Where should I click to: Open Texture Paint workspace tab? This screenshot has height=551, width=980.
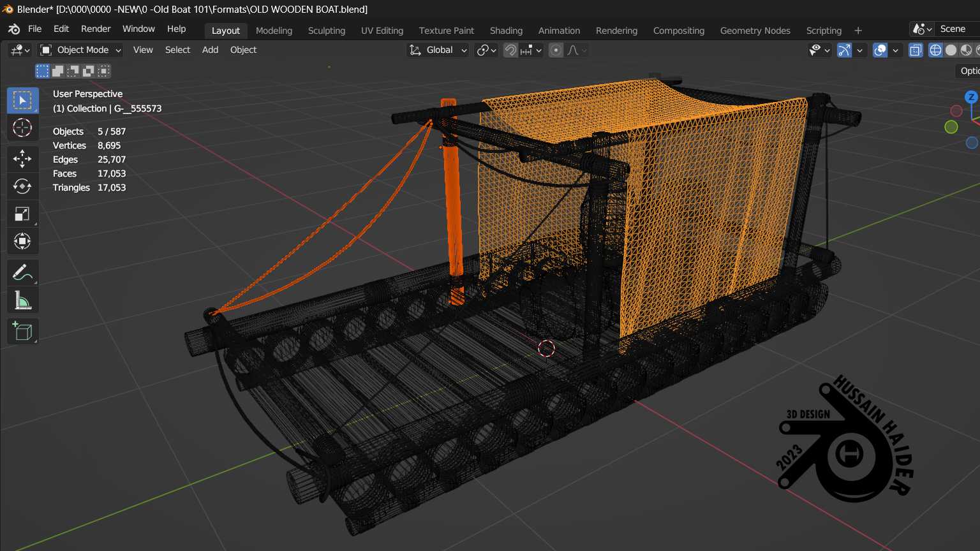pos(447,31)
